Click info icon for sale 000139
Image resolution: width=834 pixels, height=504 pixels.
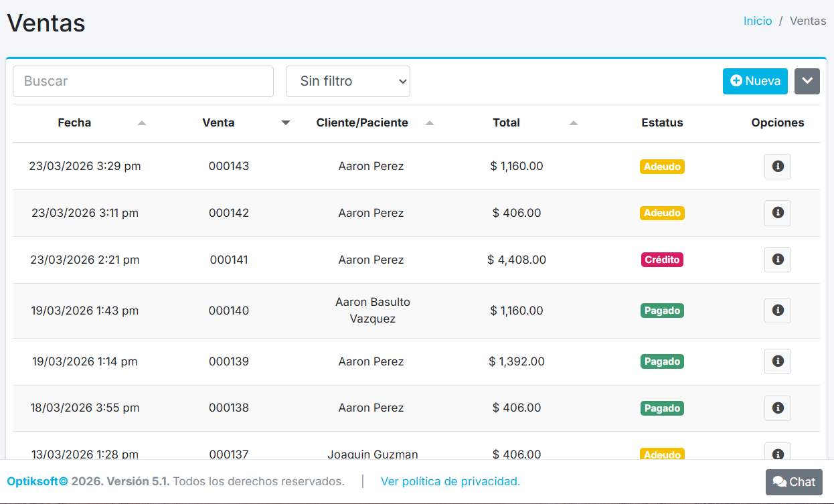click(x=777, y=361)
